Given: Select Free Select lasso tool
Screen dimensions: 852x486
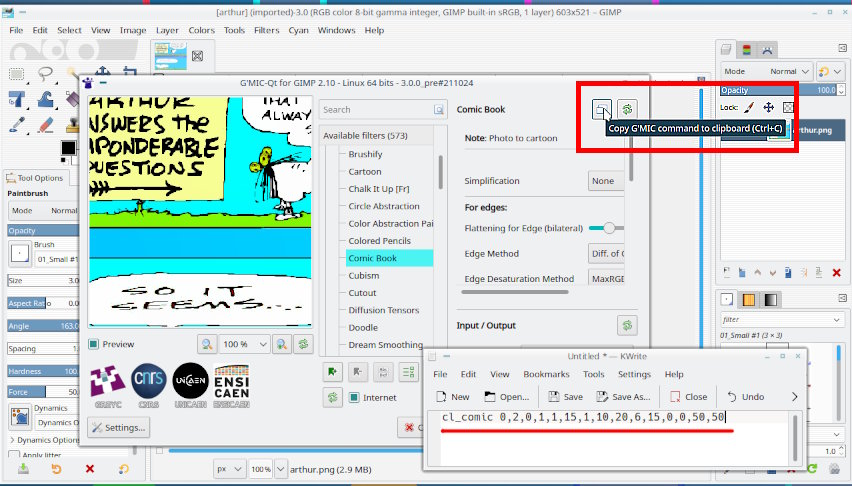Looking at the screenshot, I should click(x=45, y=73).
